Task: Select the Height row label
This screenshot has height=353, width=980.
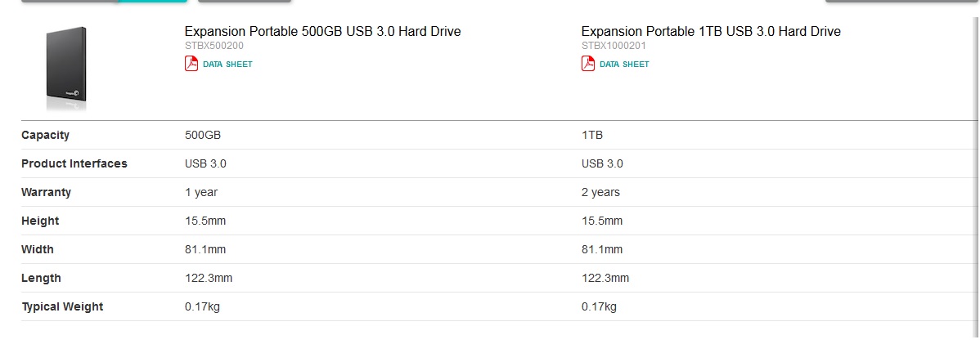Action: pos(40,221)
